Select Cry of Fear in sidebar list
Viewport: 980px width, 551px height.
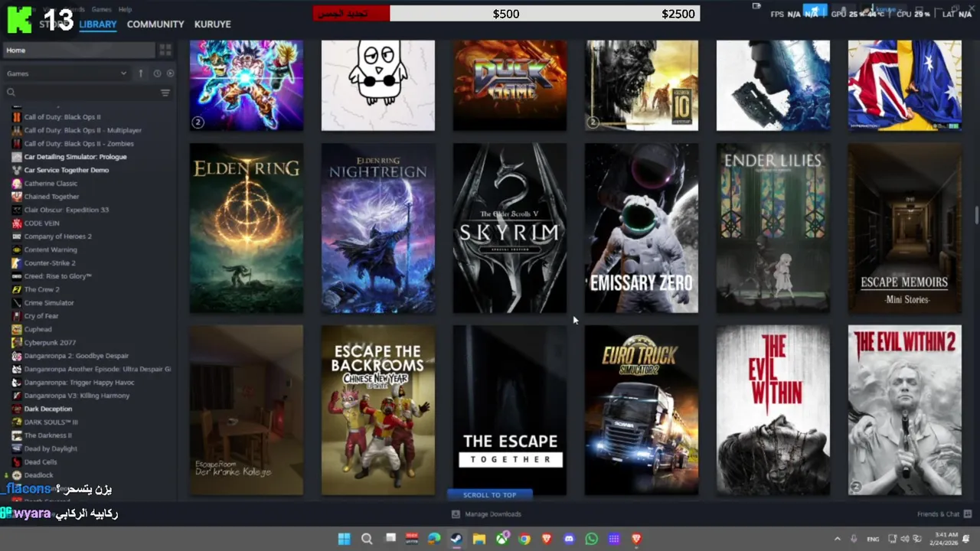(41, 316)
